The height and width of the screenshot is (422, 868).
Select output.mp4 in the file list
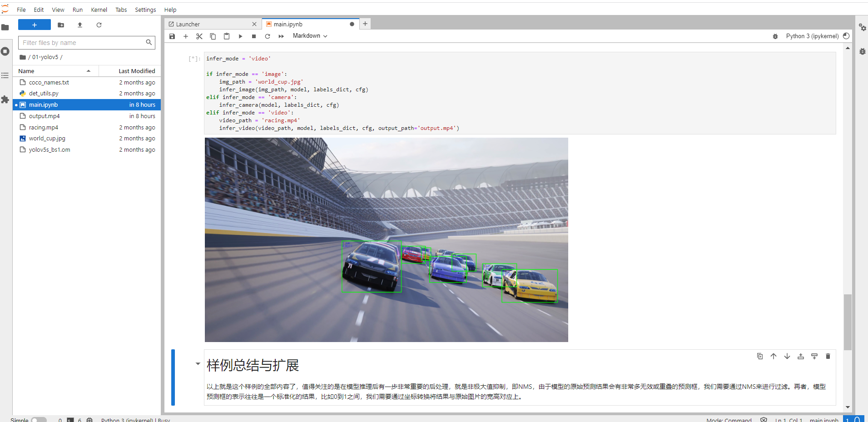tap(87, 116)
